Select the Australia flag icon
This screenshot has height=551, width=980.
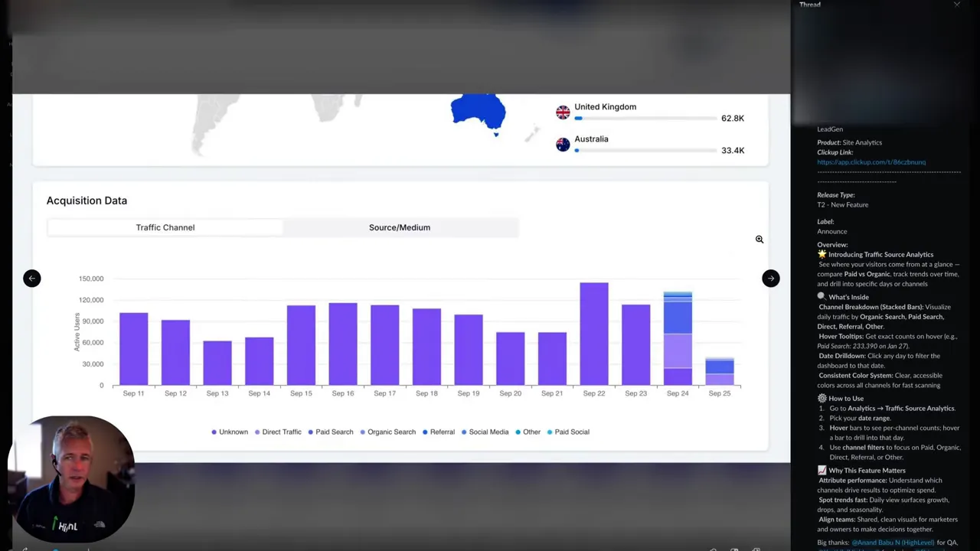tap(563, 145)
